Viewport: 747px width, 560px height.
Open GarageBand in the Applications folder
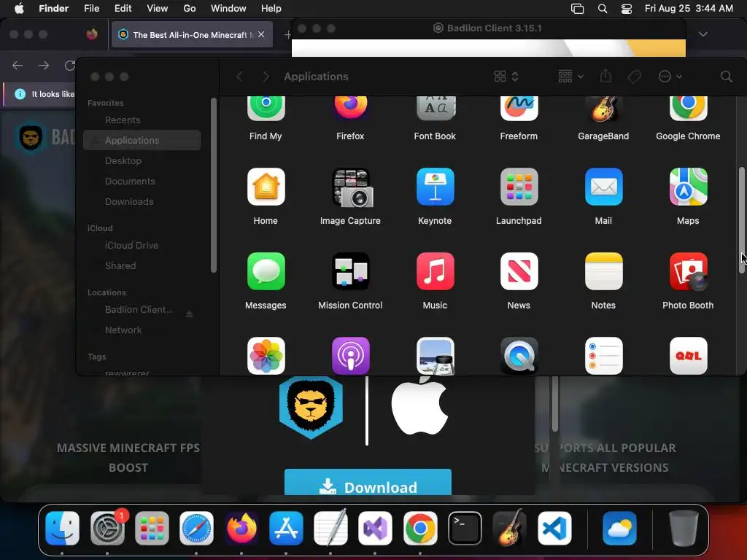(603, 108)
